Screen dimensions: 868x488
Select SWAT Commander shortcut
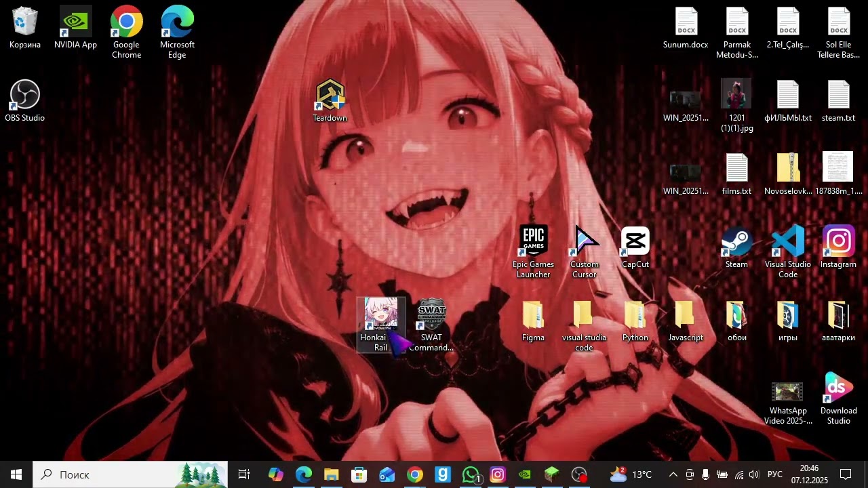tap(431, 325)
